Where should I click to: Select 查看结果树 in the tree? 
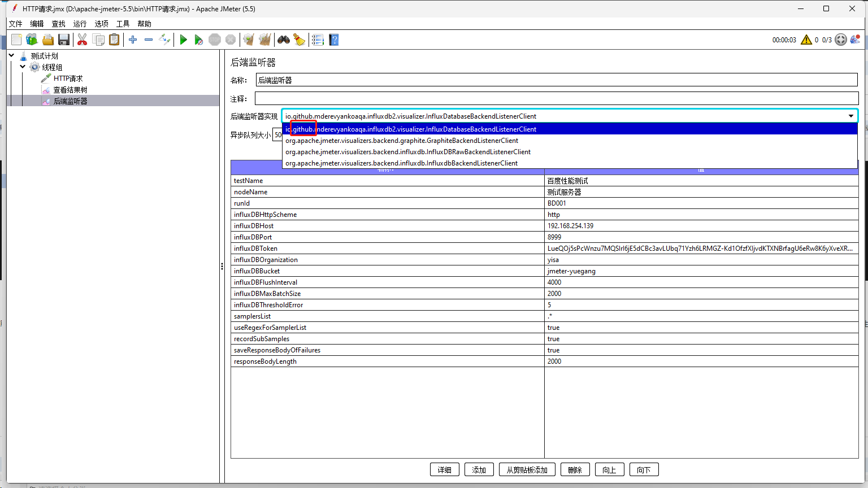[x=70, y=90]
